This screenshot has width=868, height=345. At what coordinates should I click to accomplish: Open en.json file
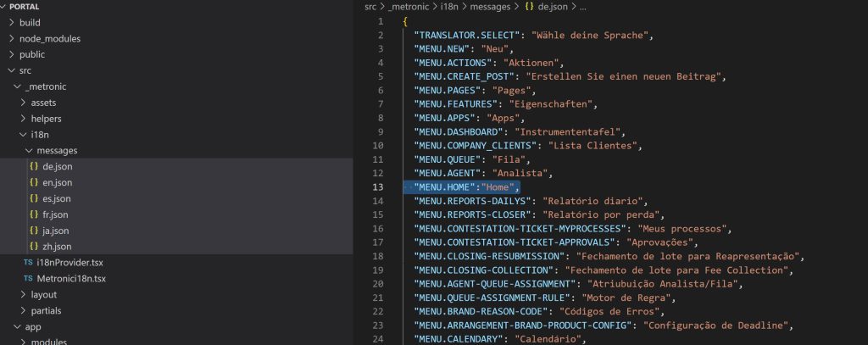coord(57,183)
